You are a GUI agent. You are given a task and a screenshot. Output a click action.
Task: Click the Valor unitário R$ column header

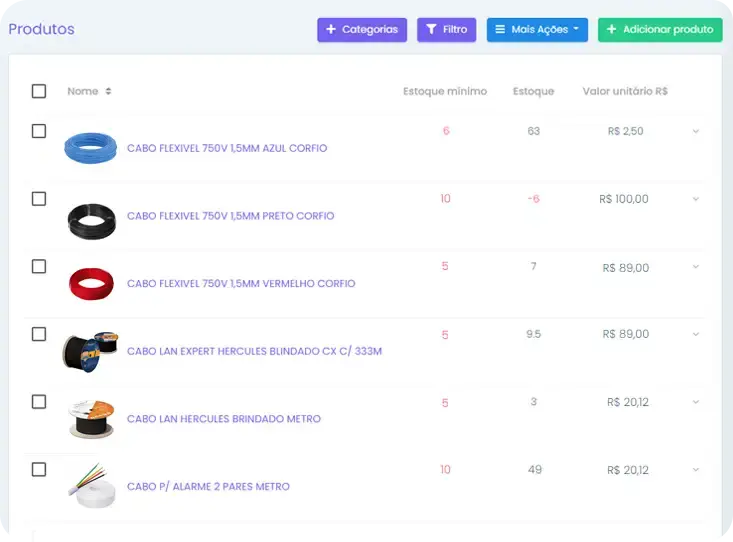pos(625,91)
